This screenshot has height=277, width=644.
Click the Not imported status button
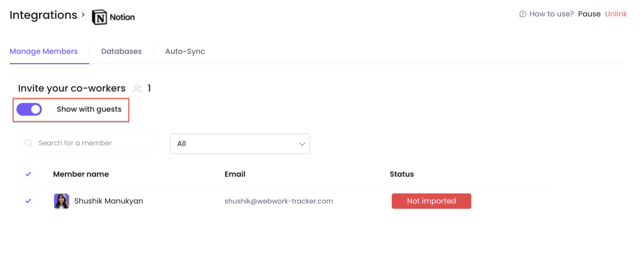[x=431, y=201]
